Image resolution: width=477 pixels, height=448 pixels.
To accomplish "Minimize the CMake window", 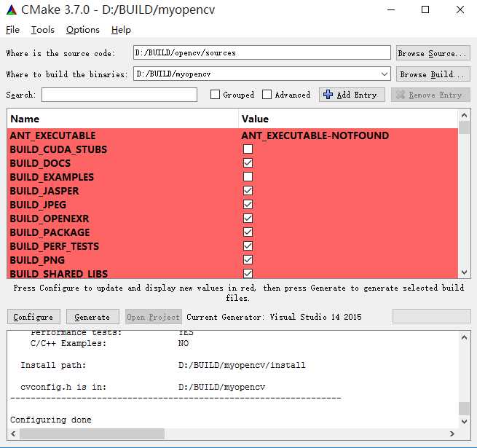I will pyautogui.click(x=391, y=9).
